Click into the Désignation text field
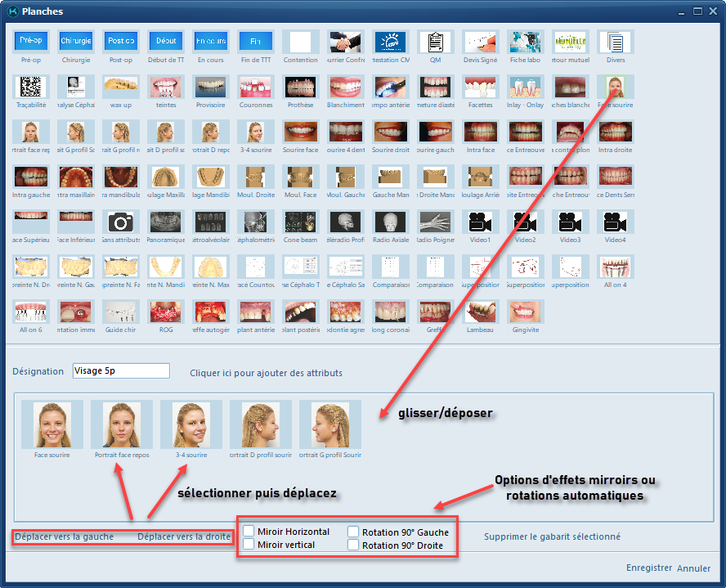Image resolution: width=726 pixels, height=588 pixels. point(121,371)
